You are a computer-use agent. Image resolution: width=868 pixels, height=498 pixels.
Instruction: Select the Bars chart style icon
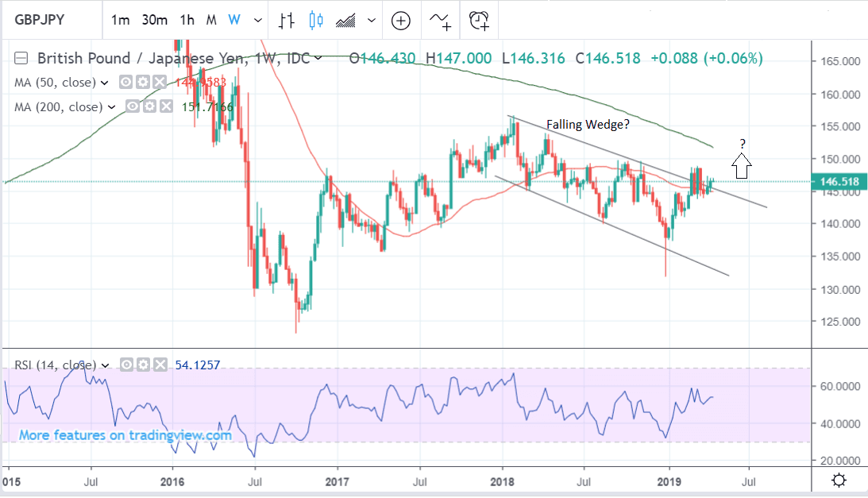[x=287, y=21]
